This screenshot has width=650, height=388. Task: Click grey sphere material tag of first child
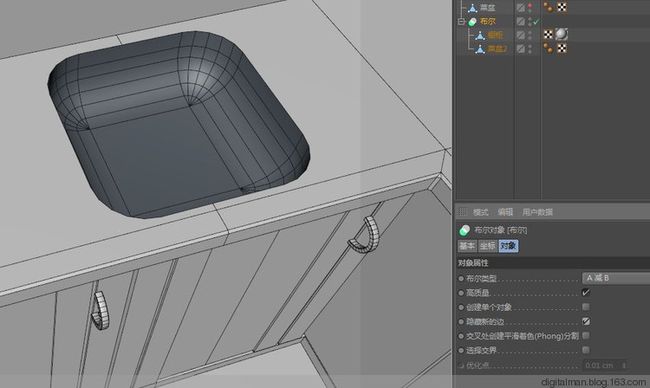[x=562, y=34]
